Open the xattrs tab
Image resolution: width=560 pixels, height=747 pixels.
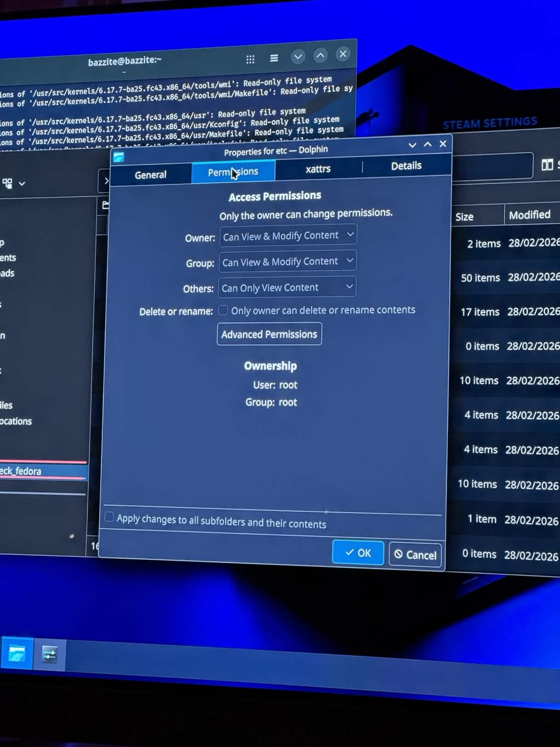point(318,169)
